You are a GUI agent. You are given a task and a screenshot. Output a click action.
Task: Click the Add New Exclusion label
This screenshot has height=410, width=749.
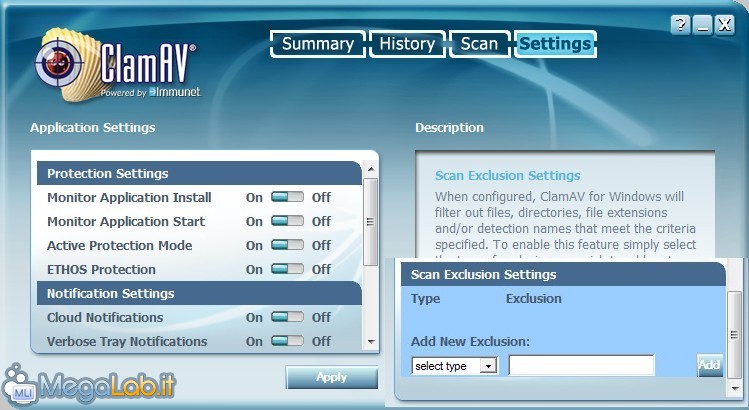[471, 342]
